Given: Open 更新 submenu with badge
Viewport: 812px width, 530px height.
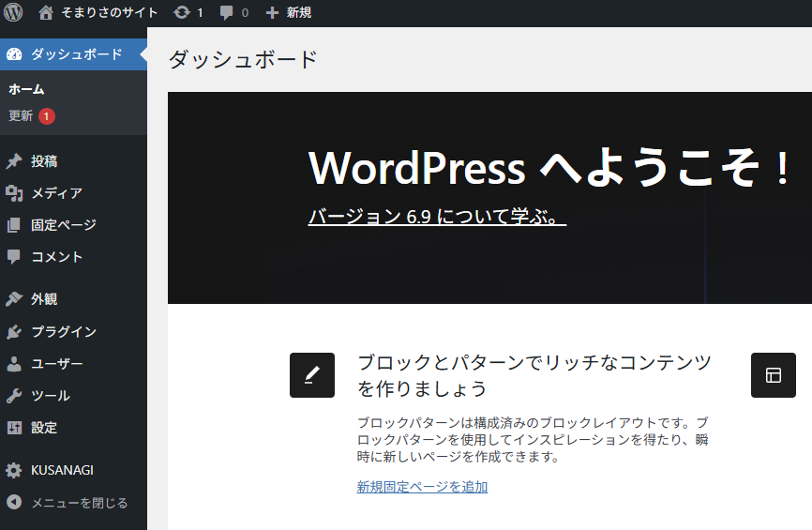Looking at the screenshot, I should tap(22, 116).
